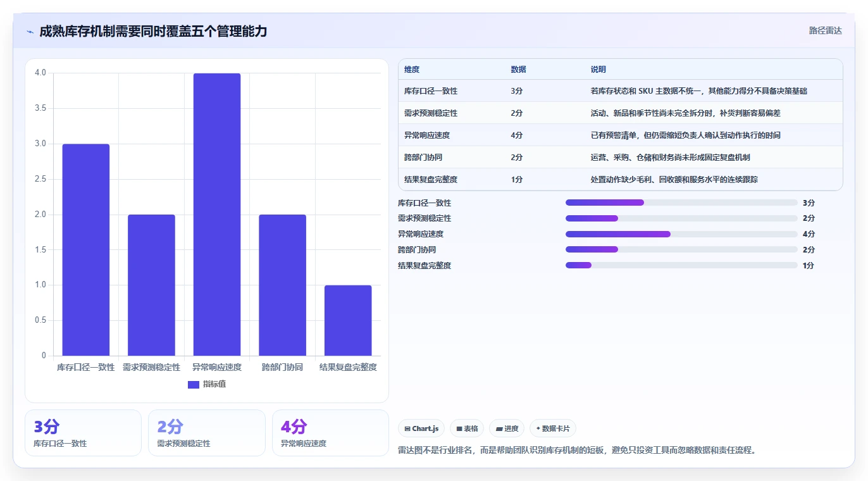Click the 2.5 y-axis label
The width and height of the screenshot is (868, 481).
pyautogui.click(x=40, y=179)
